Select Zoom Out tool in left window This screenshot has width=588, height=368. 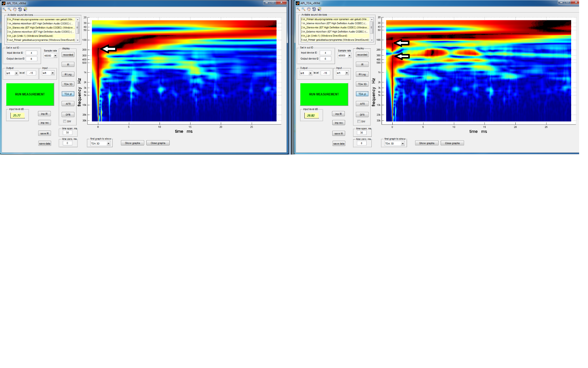point(9,9)
